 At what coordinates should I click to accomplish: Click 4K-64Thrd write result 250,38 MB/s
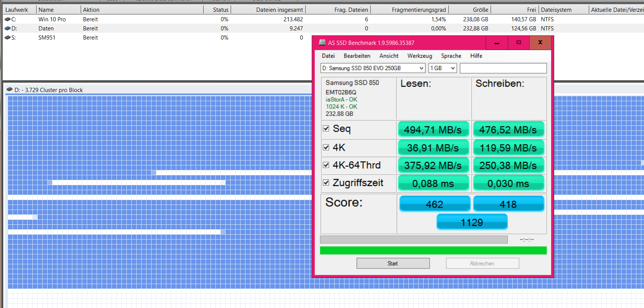[508, 165]
